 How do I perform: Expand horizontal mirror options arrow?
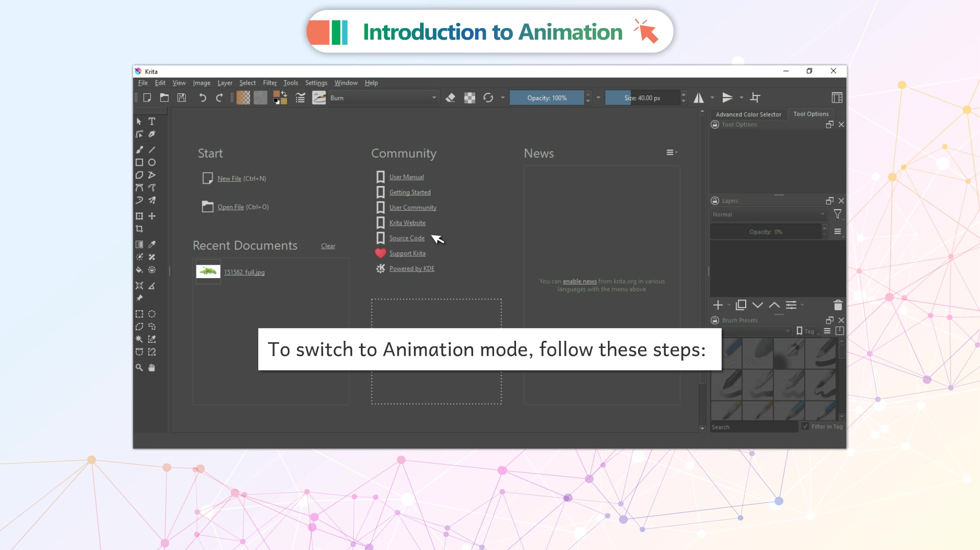[x=712, y=98]
